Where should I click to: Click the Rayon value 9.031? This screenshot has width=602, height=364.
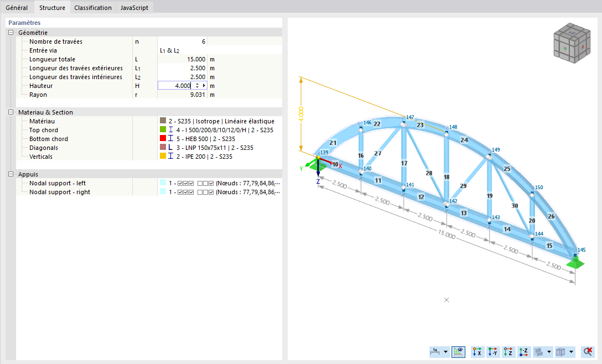point(183,95)
